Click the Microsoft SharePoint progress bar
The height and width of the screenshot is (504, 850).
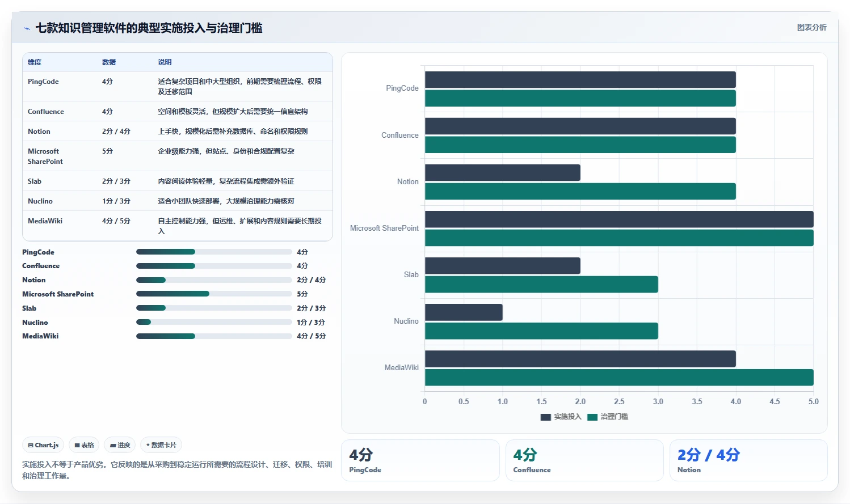(214, 294)
